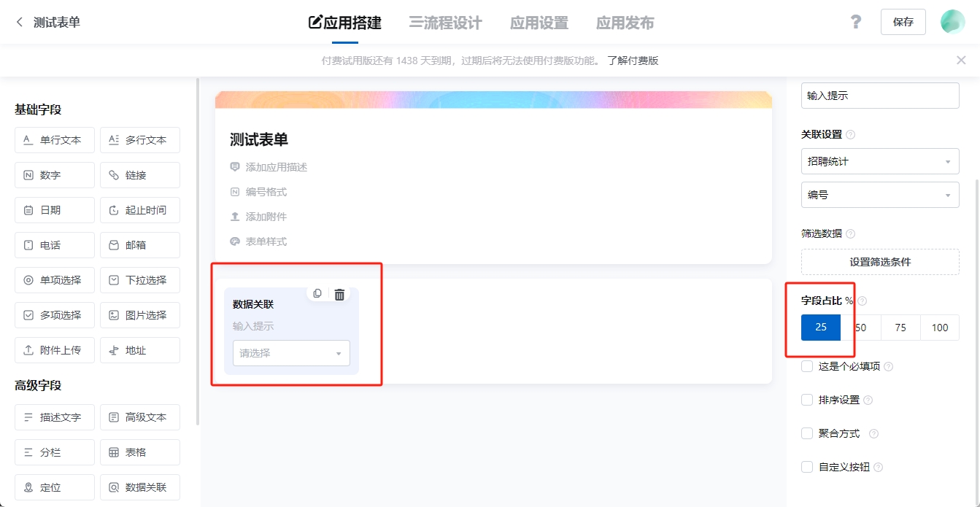Image resolution: width=980 pixels, height=507 pixels.
Task: Open the help question mark icon
Action: point(856,22)
